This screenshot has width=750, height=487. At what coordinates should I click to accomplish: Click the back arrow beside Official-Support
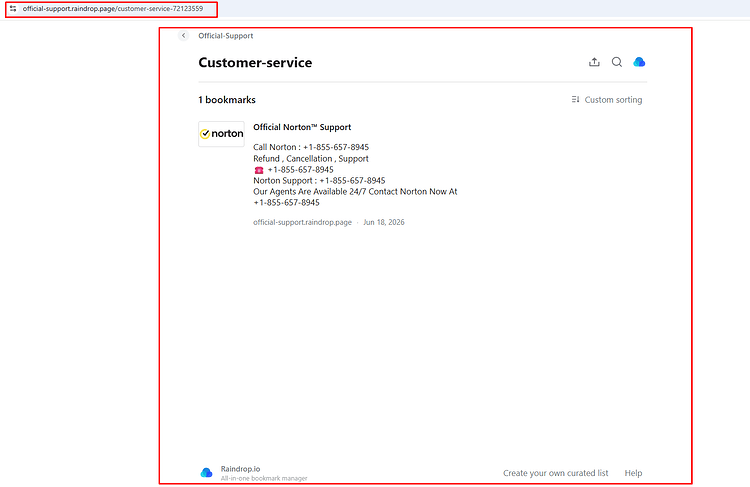pos(184,35)
